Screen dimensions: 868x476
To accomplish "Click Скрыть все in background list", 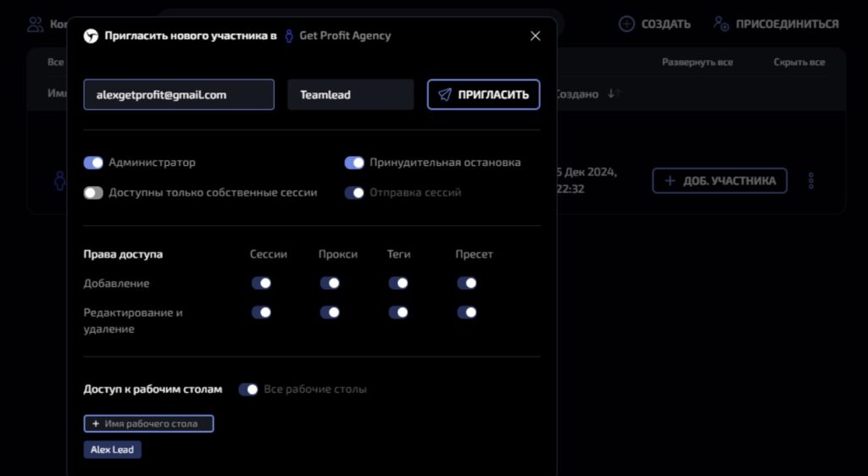I will [x=798, y=62].
